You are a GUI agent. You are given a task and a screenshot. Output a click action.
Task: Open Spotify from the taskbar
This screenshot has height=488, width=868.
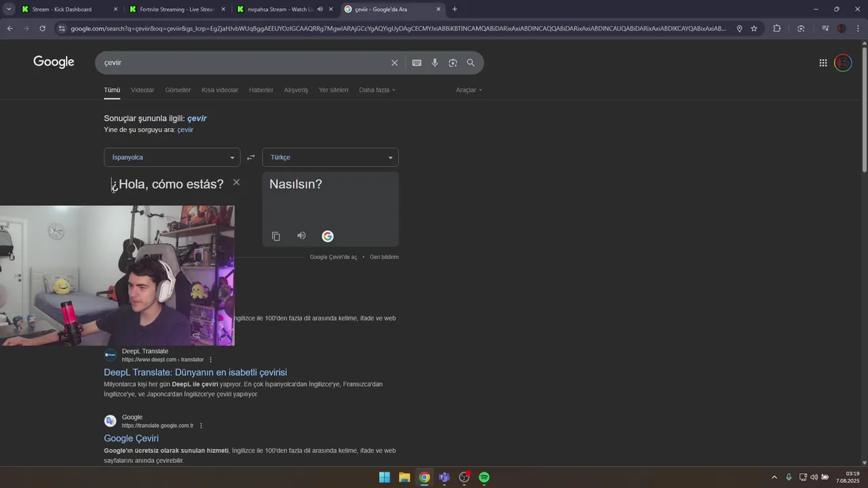coord(484,477)
